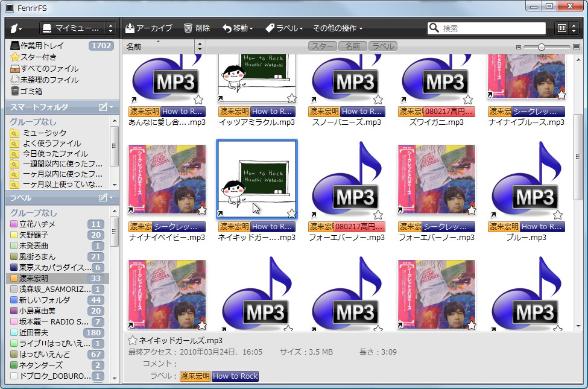Toggle star in the details pane
Viewport: 588px width, 389px height.
click(132, 341)
